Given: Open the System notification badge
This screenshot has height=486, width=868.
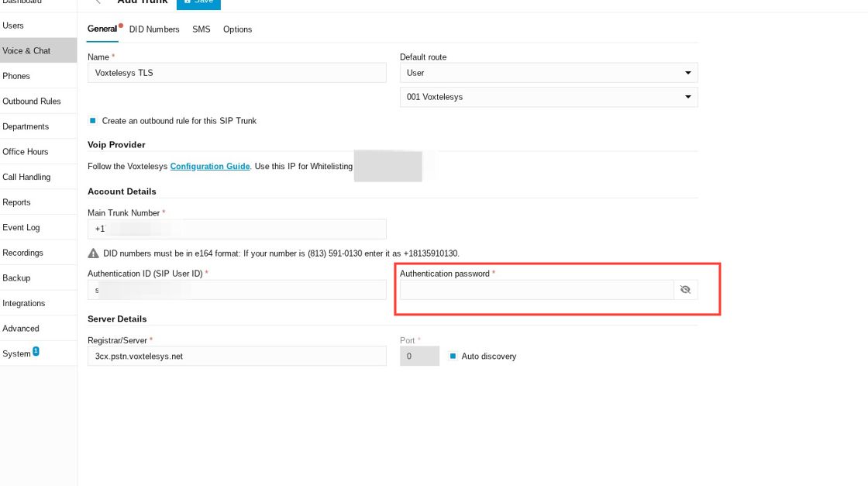Looking at the screenshot, I should click(x=36, y=351).
